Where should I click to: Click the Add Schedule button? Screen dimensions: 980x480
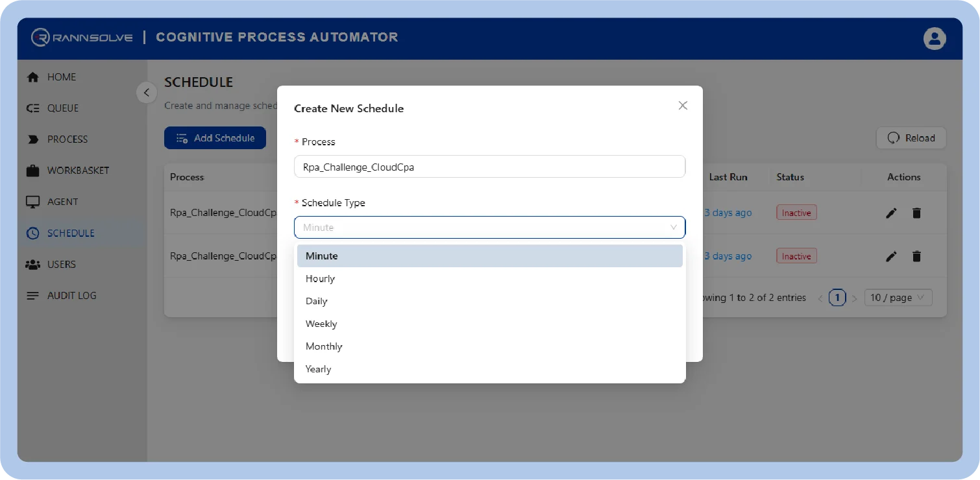pos(215,138)
